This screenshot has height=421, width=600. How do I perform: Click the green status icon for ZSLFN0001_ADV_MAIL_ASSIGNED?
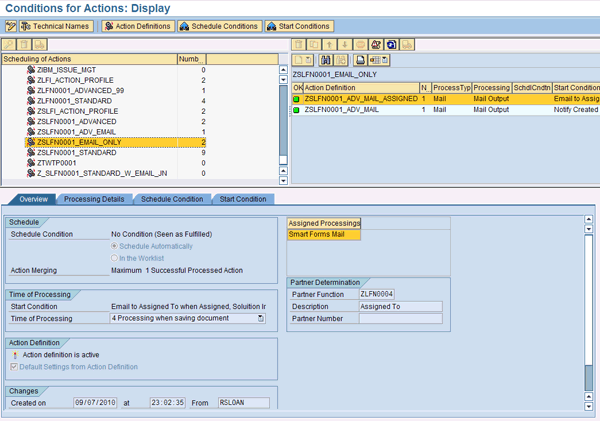[297, 98]
